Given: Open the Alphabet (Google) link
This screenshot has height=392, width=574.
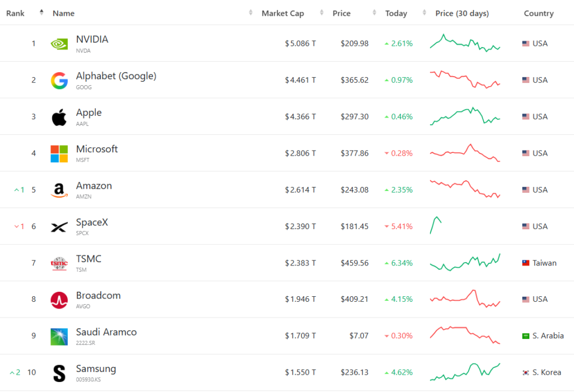Looking at the screenshot, I should [x=116, y=76].
